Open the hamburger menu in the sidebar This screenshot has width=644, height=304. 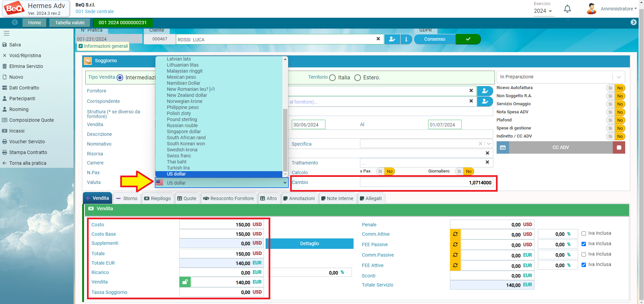pos(6,33)
